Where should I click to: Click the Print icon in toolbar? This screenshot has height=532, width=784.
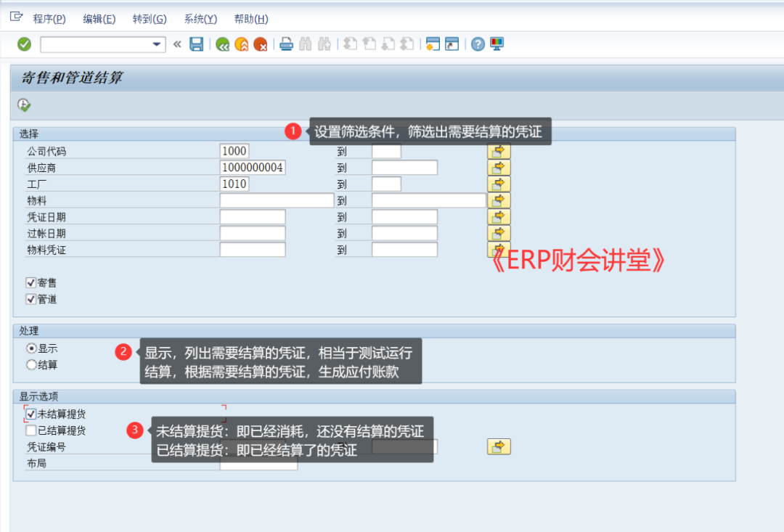click(287, 44)
